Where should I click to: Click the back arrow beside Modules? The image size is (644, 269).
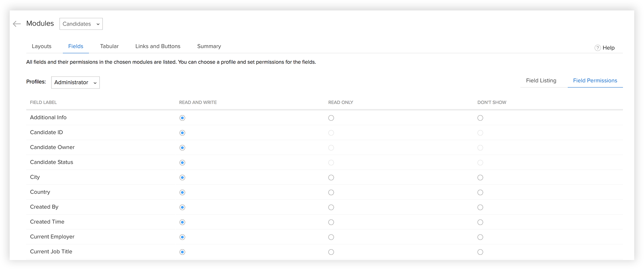tap(16, 24)
